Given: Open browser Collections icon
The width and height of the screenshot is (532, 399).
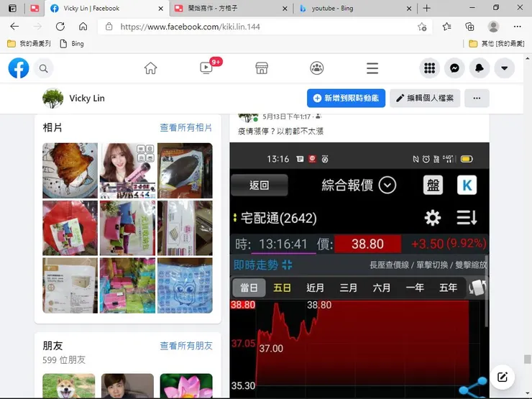Looking at the screenshot, I should pyautogui.click(x=469, y=27).
